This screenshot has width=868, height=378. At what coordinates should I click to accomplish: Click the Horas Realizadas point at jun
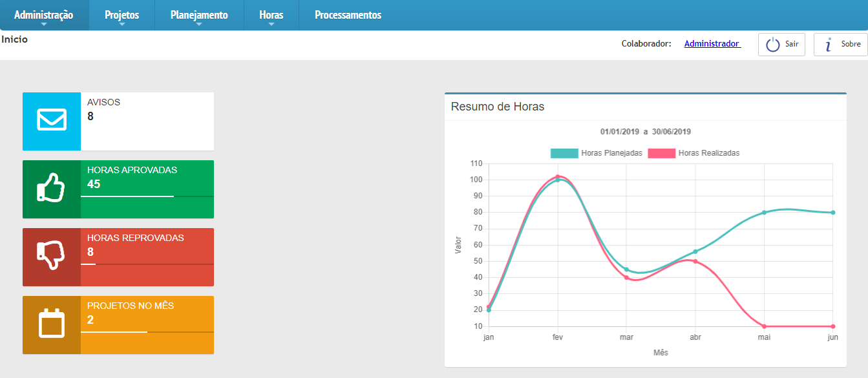click(x=833, y=326)
